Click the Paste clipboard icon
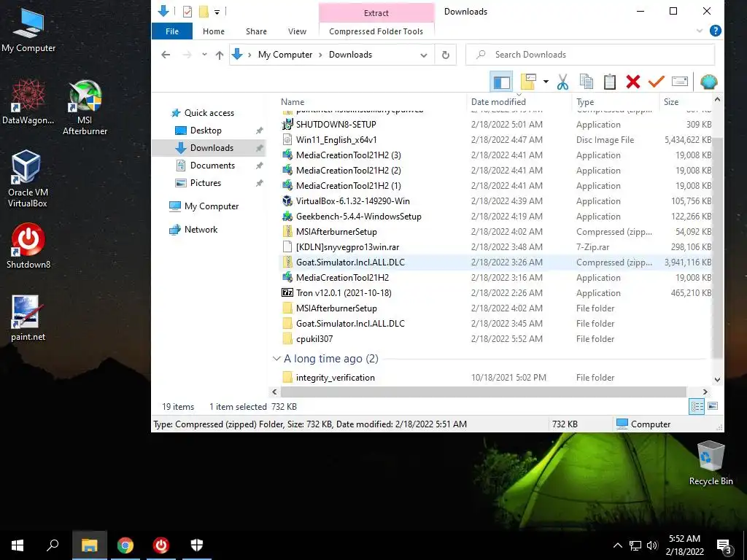Screen dimensions: 747x560 610,82
